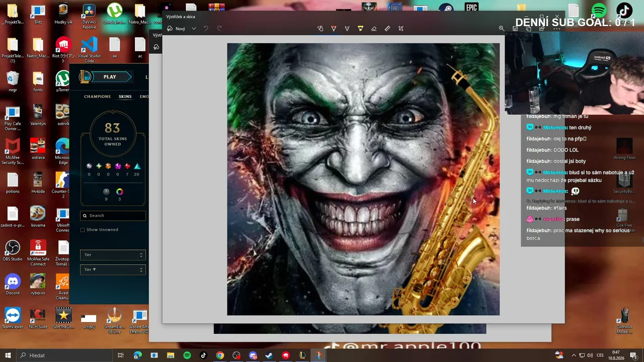Open the Windows Start menu
This screenshot has width=644, height=362.
[8, 355]
